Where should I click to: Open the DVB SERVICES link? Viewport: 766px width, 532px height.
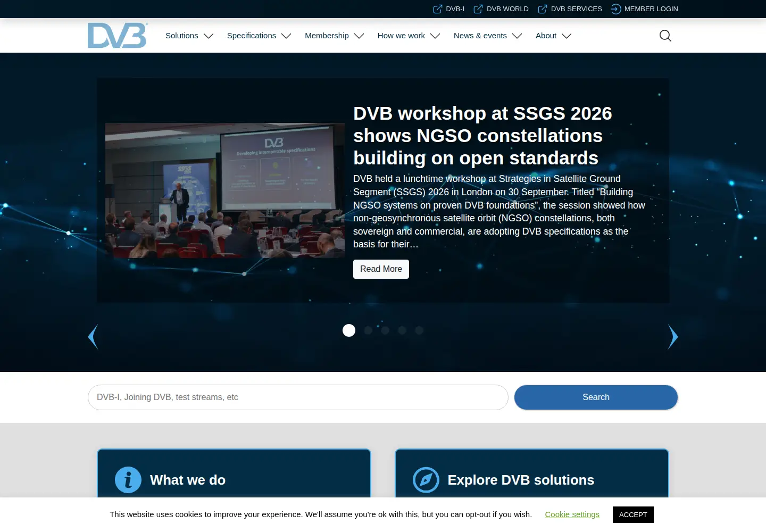point(577,9)
